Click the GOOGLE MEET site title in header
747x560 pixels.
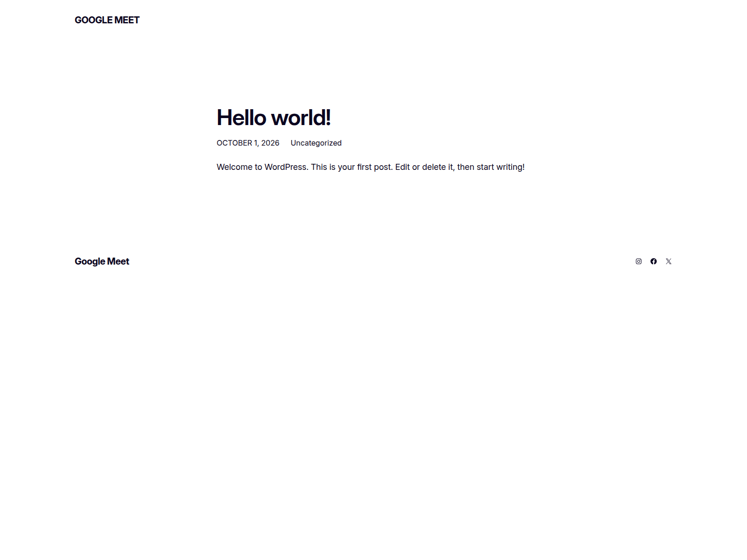click(107, 20)
